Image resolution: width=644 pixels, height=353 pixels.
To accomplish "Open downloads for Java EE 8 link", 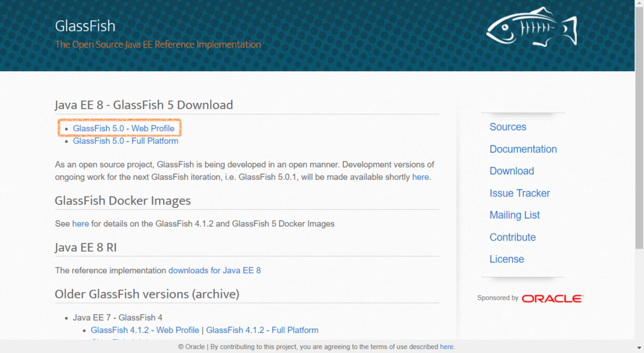I will (x=214, y=271).
